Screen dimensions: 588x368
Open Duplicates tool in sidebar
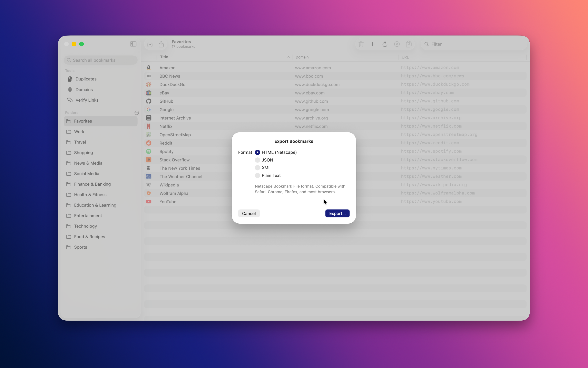[x=101, y=79]
